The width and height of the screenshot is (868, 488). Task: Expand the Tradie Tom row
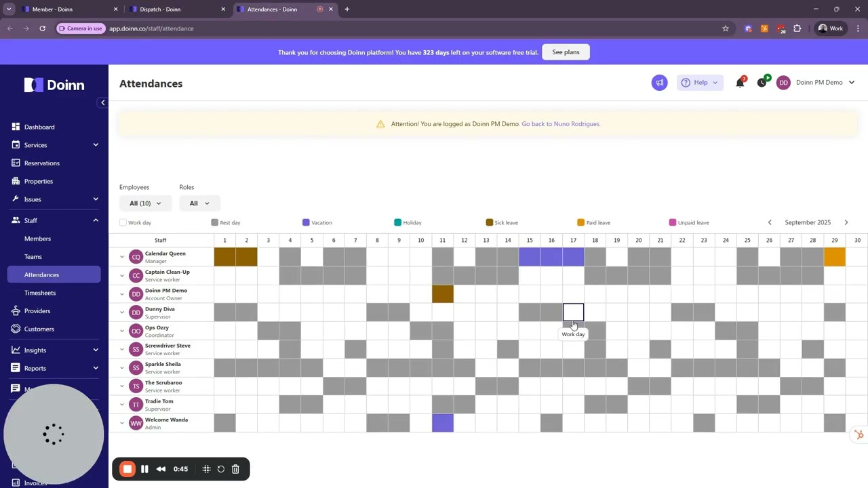click(x=122, y=405)
